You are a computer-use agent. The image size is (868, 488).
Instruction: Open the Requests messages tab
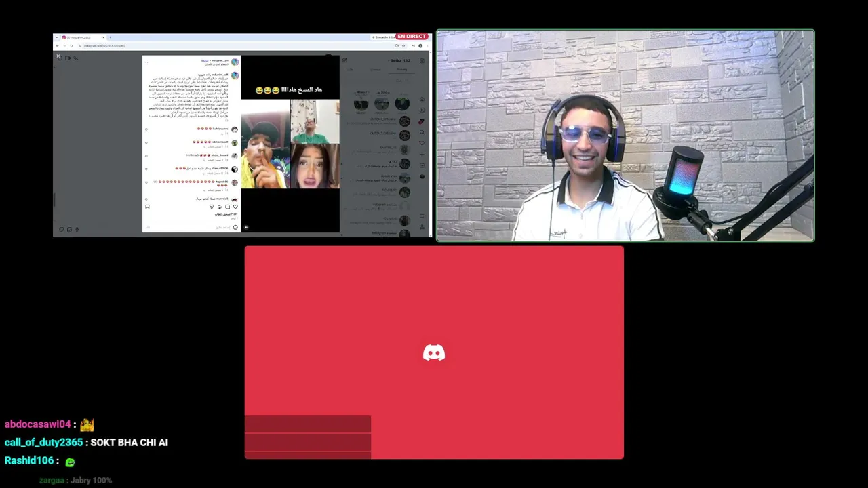pyautogui.click(x=350, y=69)
